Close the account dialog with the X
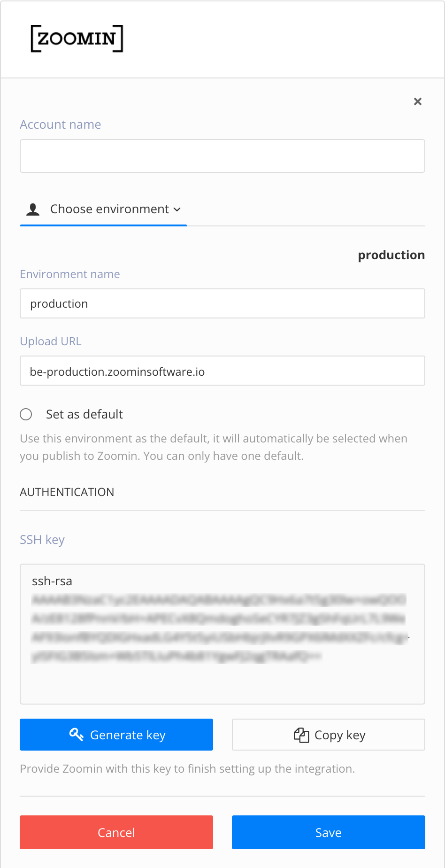Viewport: 445px width, 868px height. (x=417, y=101)
